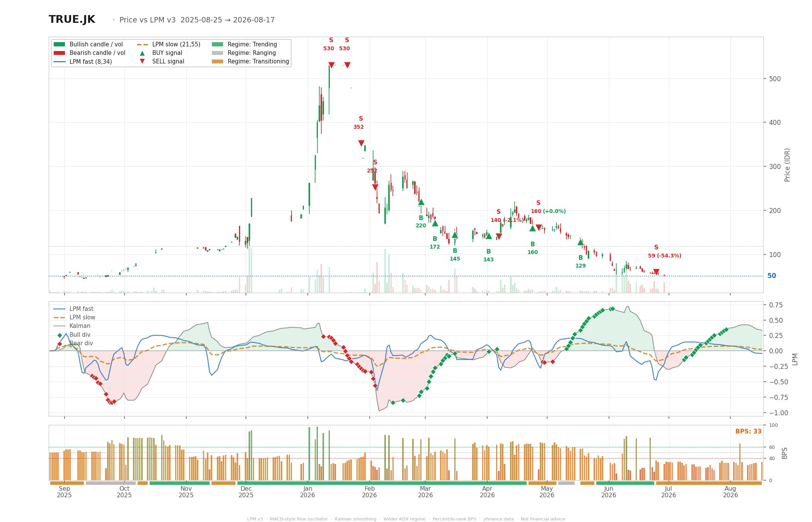Select the Regime: Ranging gray legend swatch
The height and width of the screenshot is (522, 812).
(x=217, y=53)
